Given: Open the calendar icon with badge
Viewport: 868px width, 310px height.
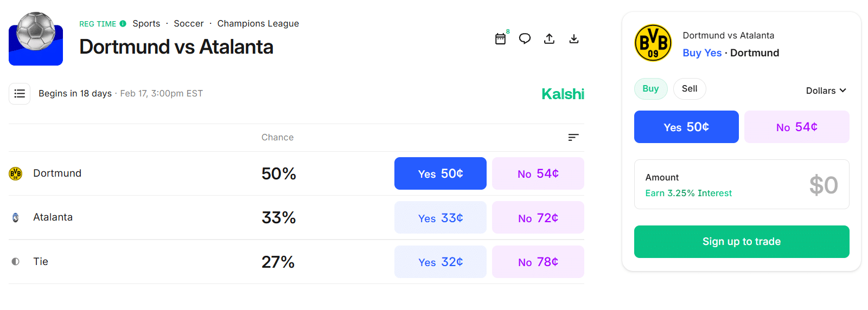Looking at the screenshot, I should pyautogui.click(x=500, y=38).
